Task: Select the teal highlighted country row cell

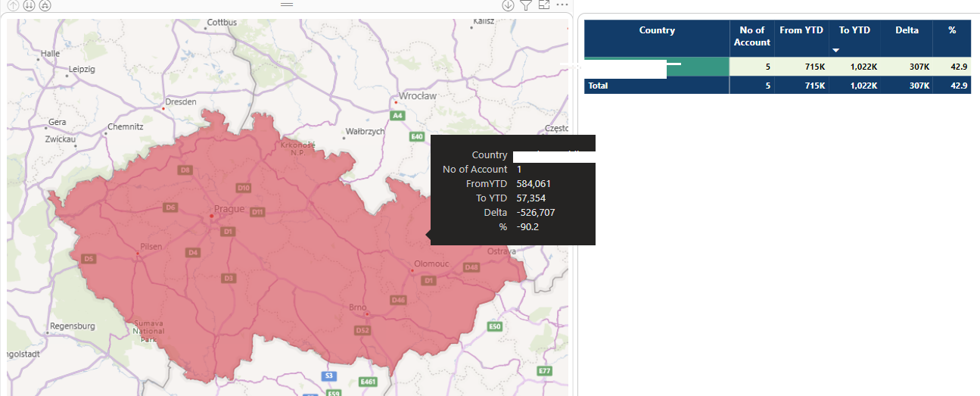Action: tap(657, 67)
